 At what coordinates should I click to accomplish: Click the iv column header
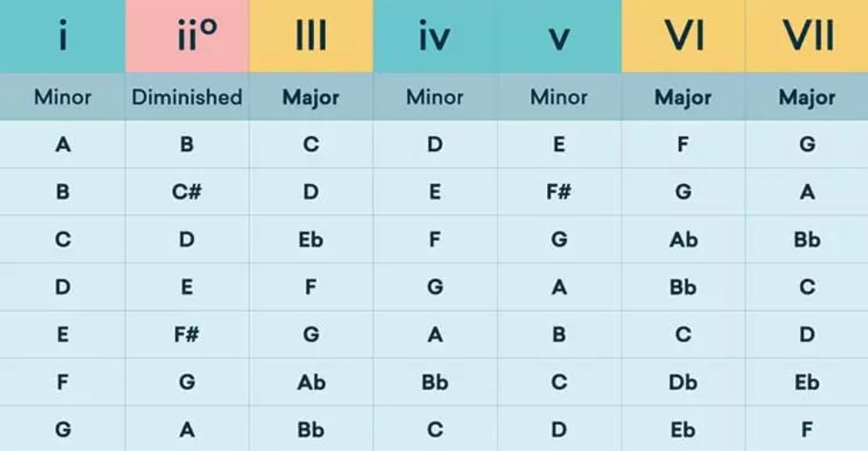(435, 36)
